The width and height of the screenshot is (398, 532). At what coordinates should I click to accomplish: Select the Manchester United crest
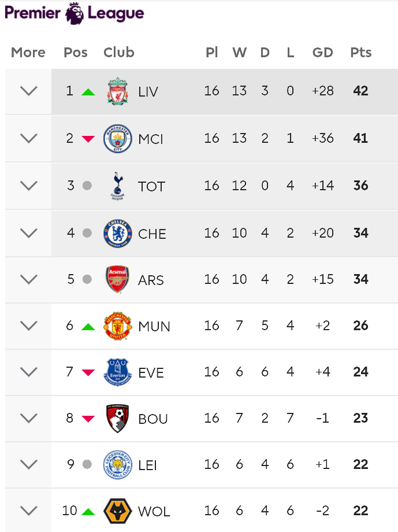(x=118, y=326)
